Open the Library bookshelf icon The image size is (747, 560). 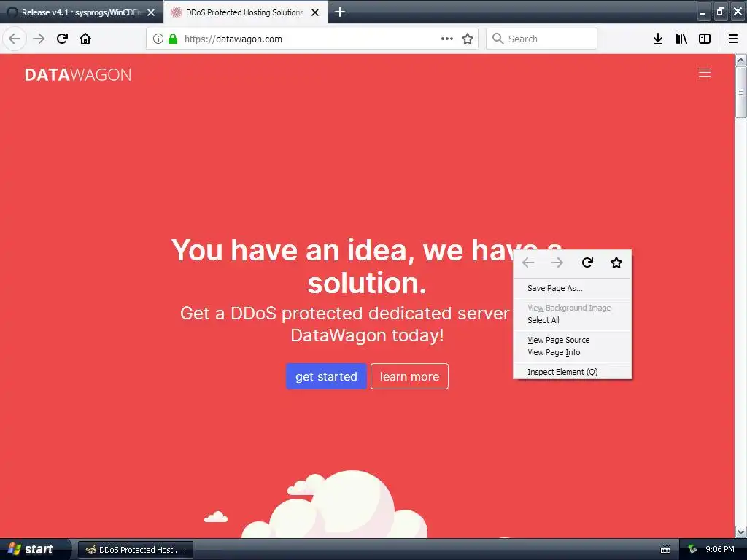coord(681,39)
